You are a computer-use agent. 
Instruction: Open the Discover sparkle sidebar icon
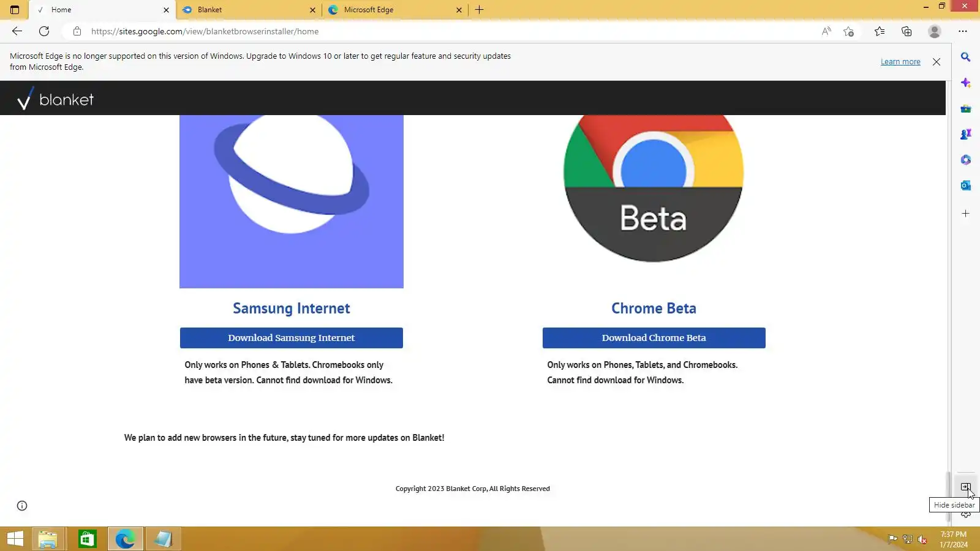click(966, 83)
